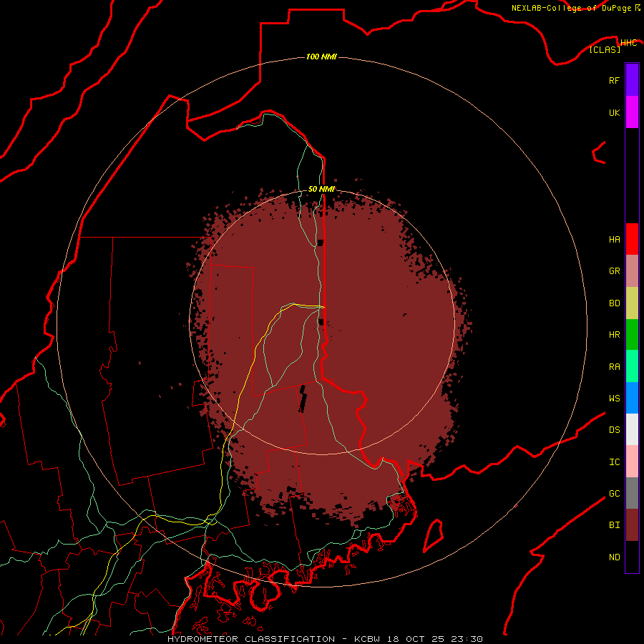Click the 50 NMI range ring label
The width and height of the screenshot is (644, 644).
point(321,189)
